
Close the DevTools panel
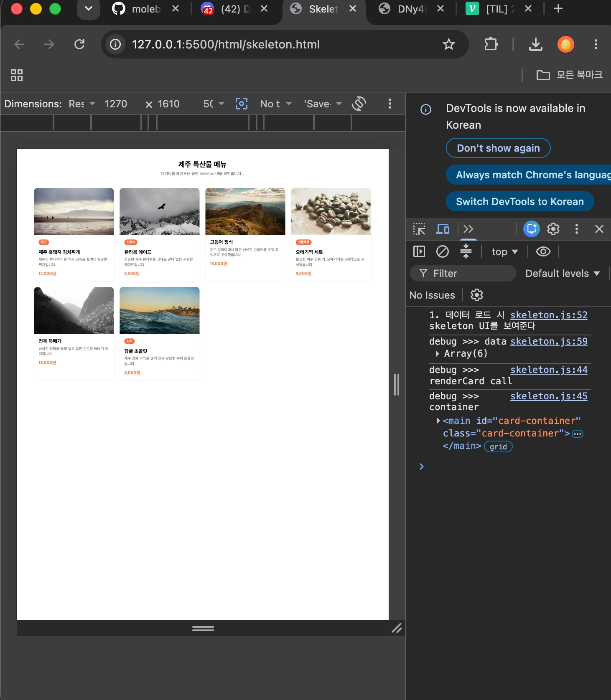tap(599, 229)
